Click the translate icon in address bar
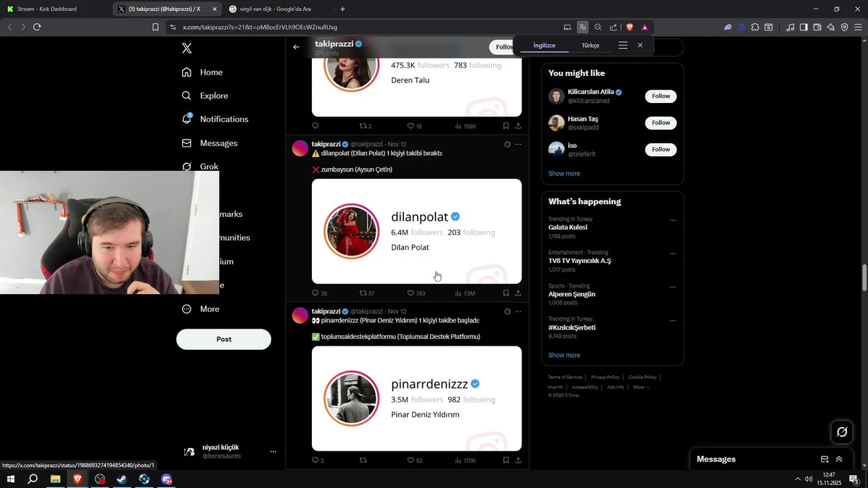 pyautogui.click(x=583, y=27)
